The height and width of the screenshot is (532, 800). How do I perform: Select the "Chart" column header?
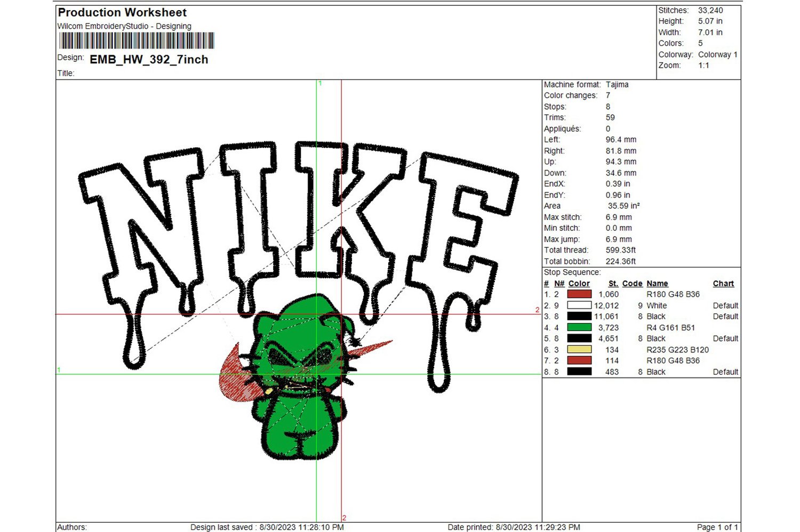[724, 284]
